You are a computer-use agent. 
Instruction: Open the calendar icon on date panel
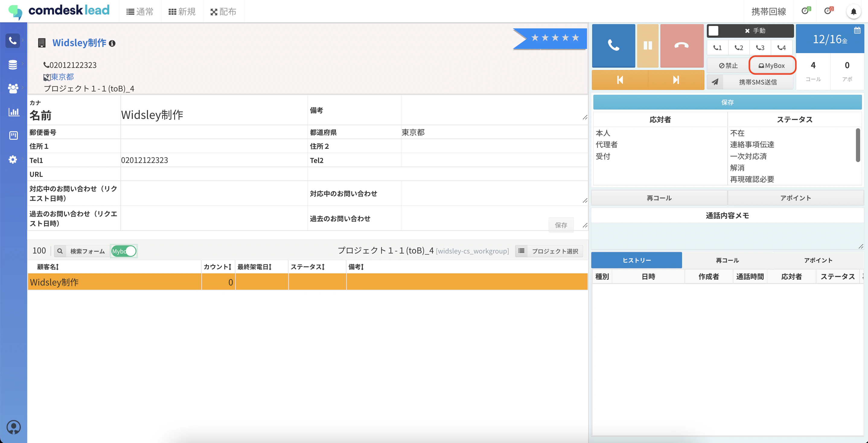pyautogui.click(x=857, y=30)
